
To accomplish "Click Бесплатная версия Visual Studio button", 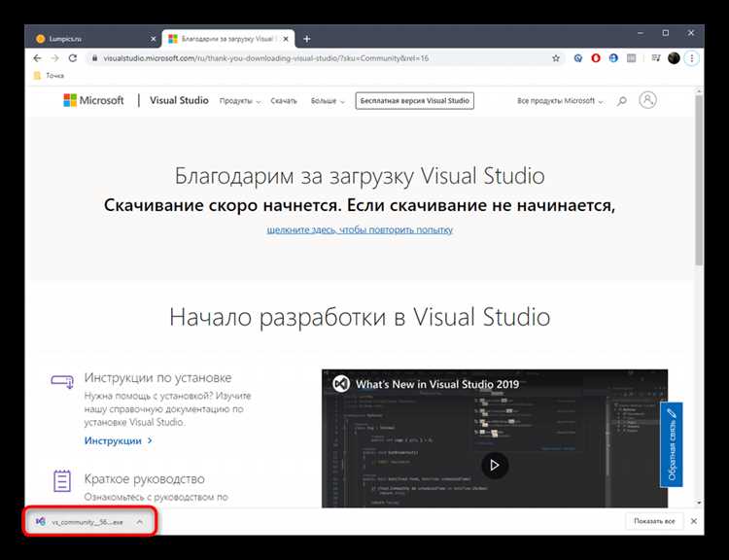I will (415, 101).
